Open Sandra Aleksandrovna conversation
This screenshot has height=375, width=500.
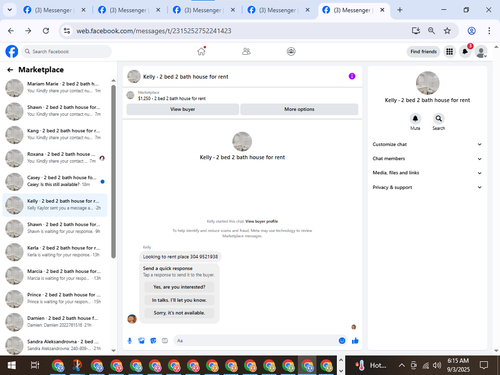(55, 345)
